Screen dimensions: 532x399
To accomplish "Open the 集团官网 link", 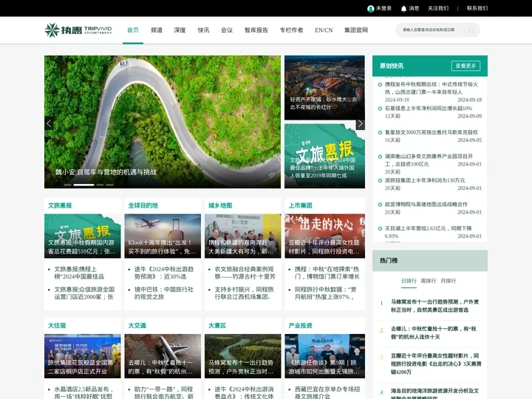I will (356, 30).
